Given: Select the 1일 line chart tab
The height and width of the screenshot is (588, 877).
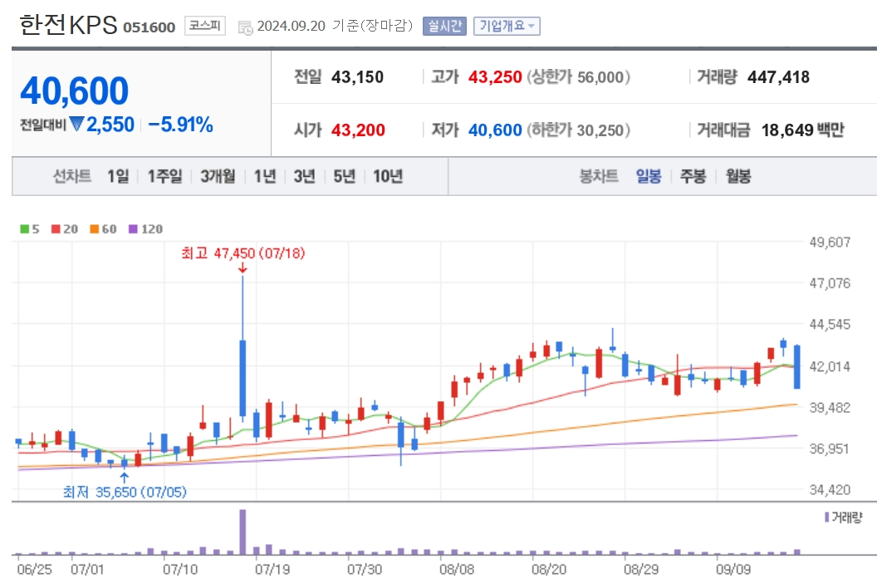Looking at the screenshot, I should tap(118, 176).
